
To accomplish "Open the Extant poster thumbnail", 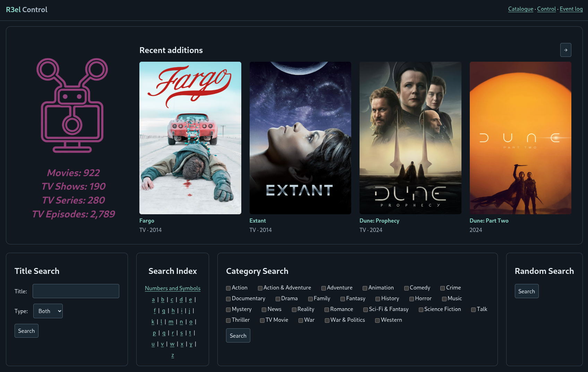I will coord(300,138).
